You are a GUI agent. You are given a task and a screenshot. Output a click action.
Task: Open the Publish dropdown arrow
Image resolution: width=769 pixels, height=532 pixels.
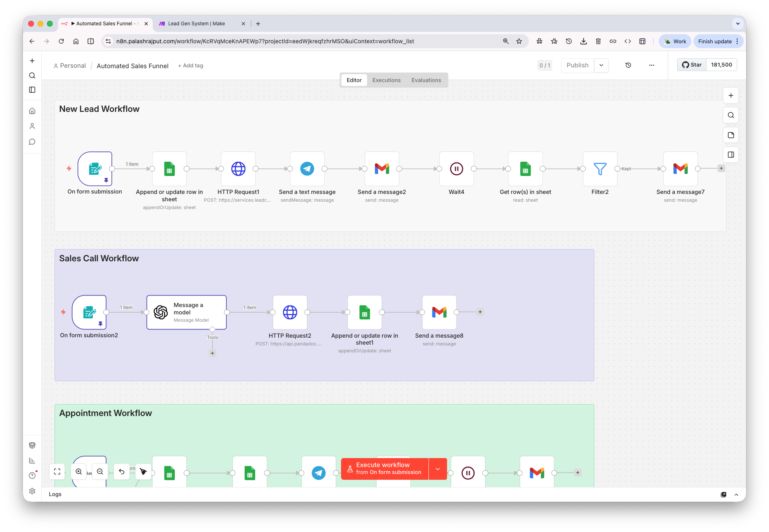pyautogui.click(x=601, y=65)
